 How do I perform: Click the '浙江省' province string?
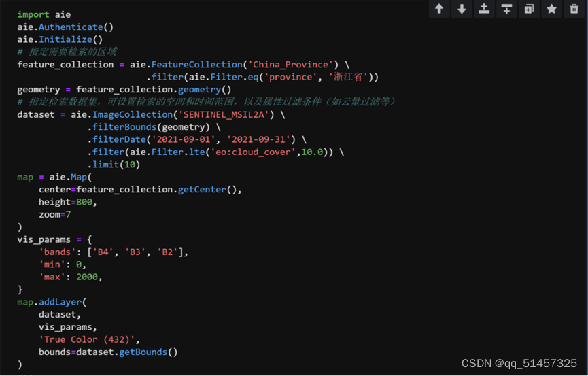coord(347,77)
